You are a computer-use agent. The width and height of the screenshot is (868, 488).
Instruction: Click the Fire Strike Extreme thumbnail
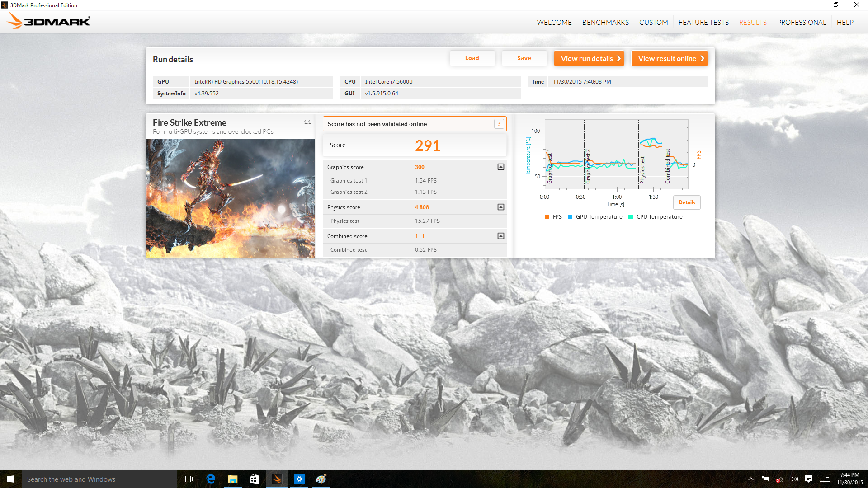coord(230,198)
